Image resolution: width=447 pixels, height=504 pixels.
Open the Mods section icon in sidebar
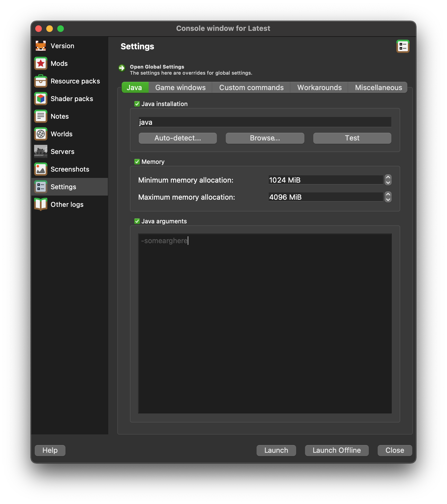click(40, 63)
